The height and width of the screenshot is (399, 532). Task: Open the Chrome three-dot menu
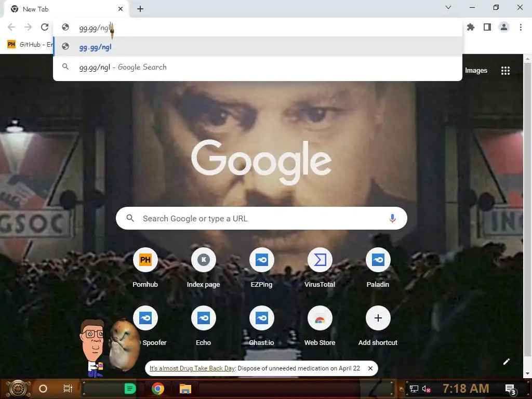(x=521, y=27)
